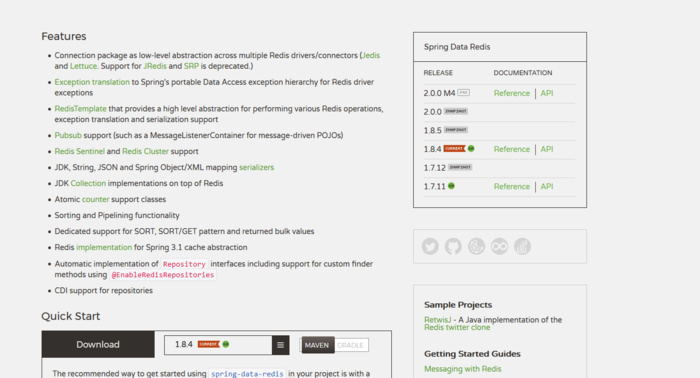Click the @EnableRedisRepositories code snippet

tap(163, 275)
